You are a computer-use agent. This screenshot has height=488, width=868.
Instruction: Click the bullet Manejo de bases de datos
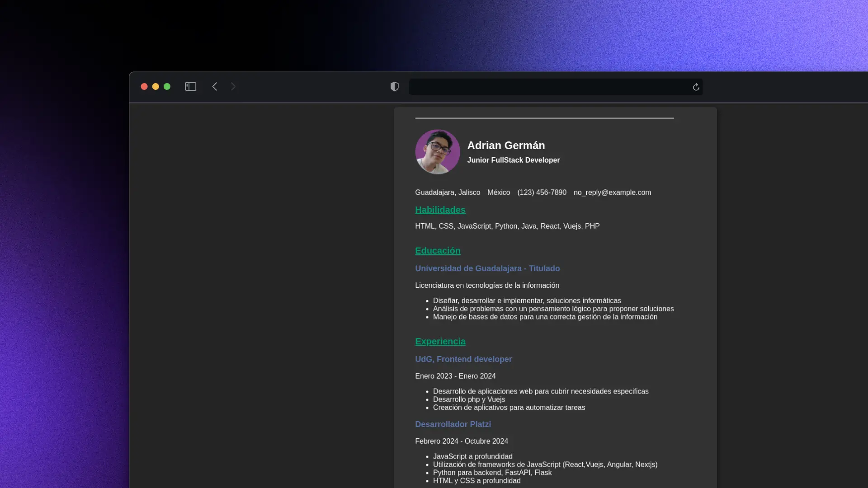tap(545, 317)
